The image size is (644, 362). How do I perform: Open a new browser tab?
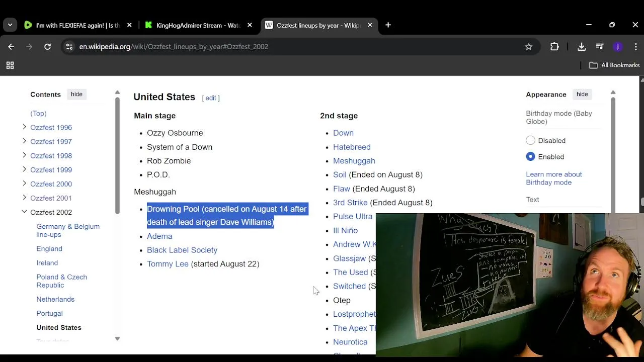(x=388, y=25)
